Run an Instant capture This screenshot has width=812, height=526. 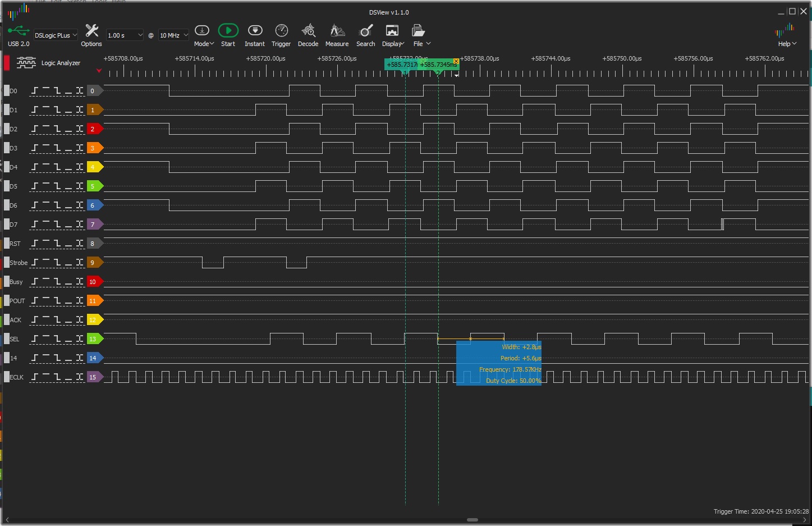tap(255, 35)
